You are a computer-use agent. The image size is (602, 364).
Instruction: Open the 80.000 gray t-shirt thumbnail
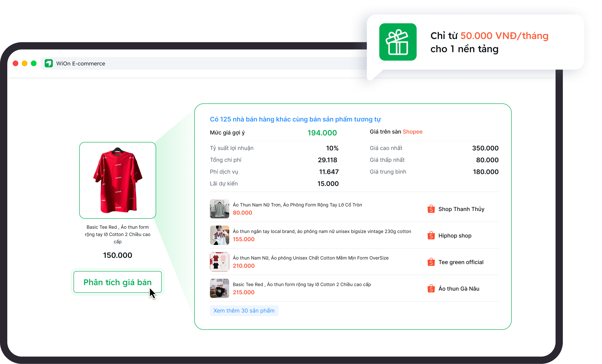pos(219,209)
